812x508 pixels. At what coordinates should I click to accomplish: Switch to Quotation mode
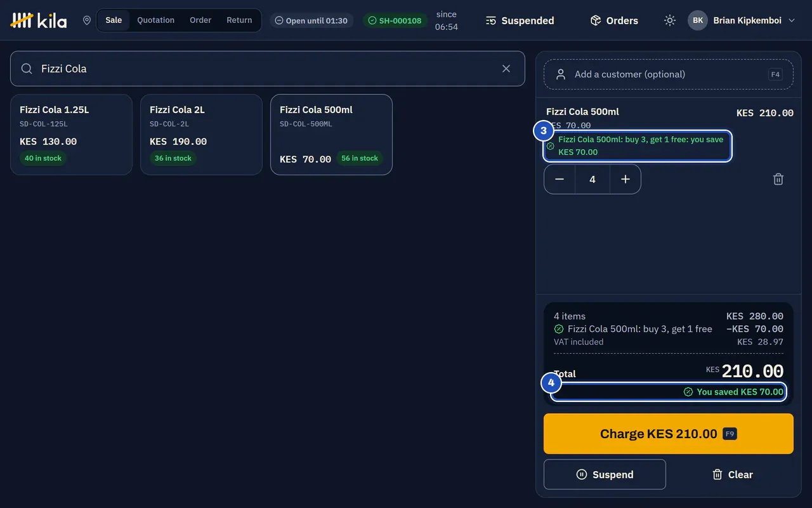click(x=155, y=20)
